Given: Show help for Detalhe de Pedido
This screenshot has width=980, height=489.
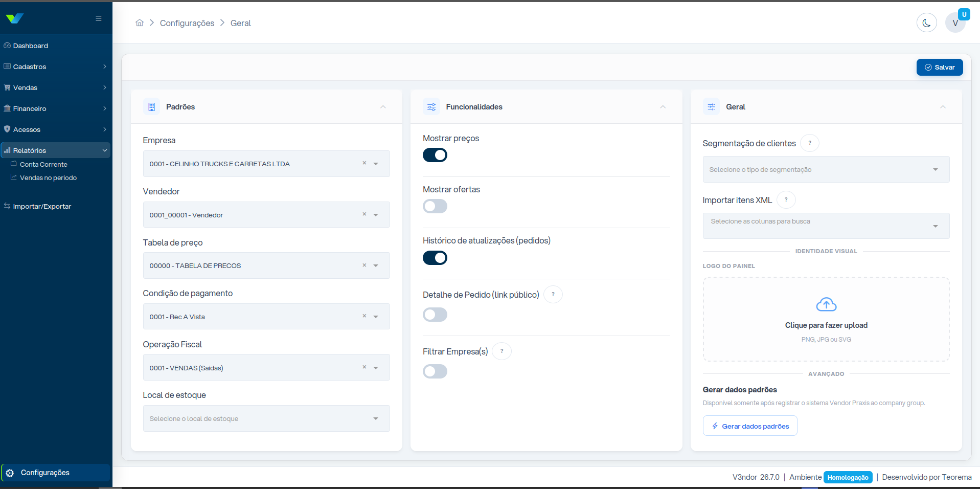Looking at the screenshot, I should pyautogui.click(x=553, y=295).
